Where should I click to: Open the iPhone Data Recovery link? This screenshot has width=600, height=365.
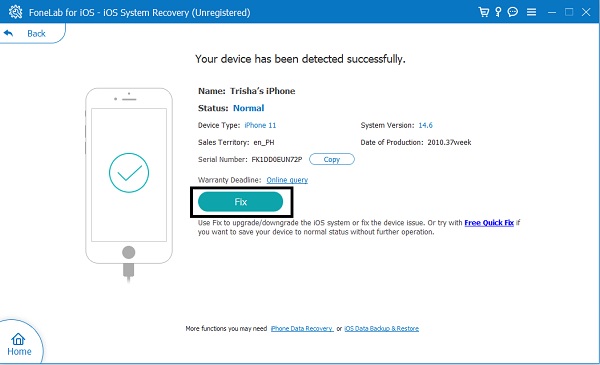point(302,329)
